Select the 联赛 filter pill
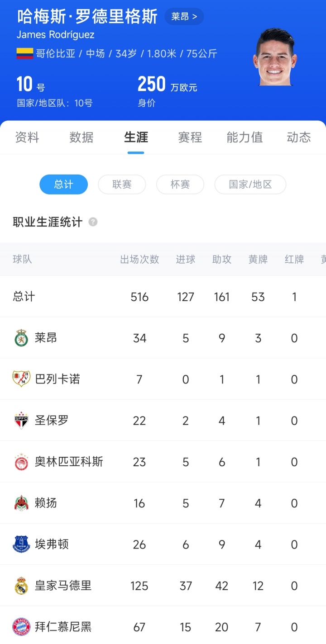326x644 pixels. [x=122, y=185]
